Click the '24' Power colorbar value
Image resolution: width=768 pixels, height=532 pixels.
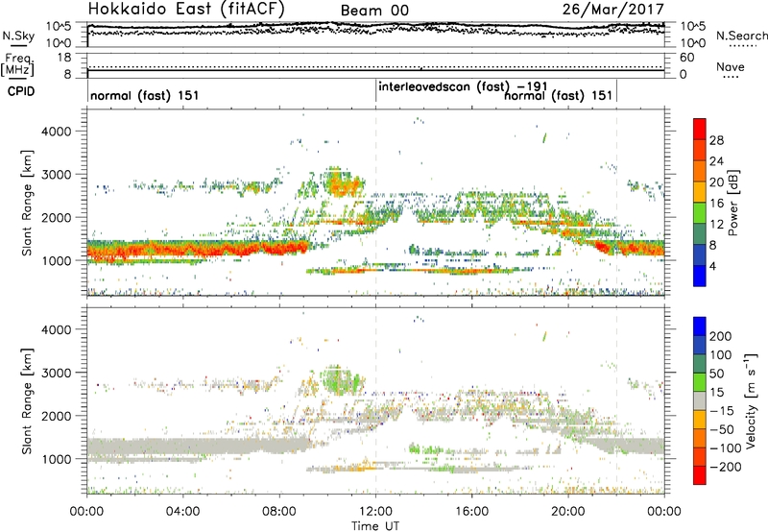pyautogui.click(x=716, y=161)
